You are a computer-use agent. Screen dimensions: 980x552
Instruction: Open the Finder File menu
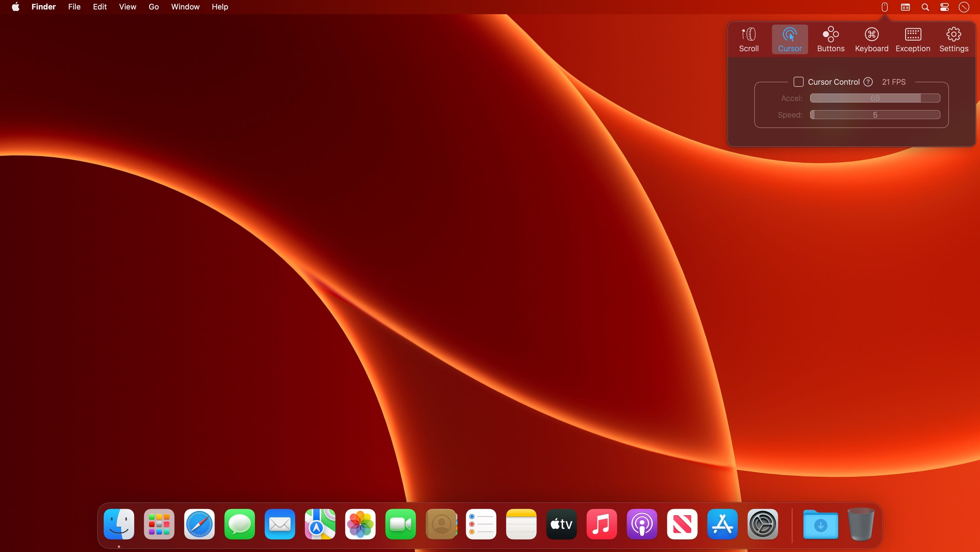pyautogui.click(x=74, y=7)
